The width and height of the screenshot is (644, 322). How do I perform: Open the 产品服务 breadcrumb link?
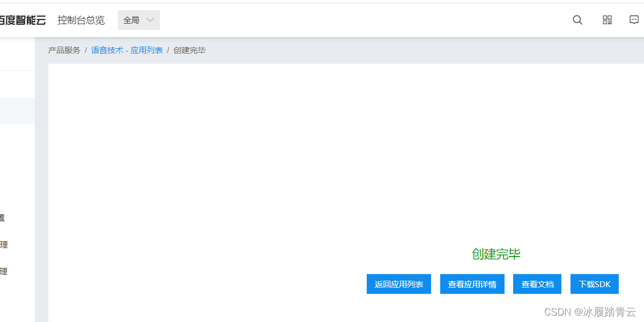(x=64, y=50)
